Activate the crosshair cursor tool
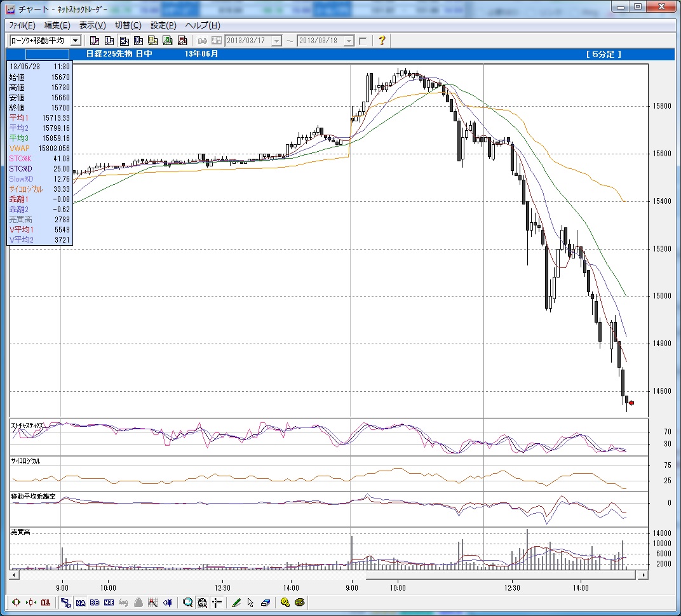 (217, 602)
